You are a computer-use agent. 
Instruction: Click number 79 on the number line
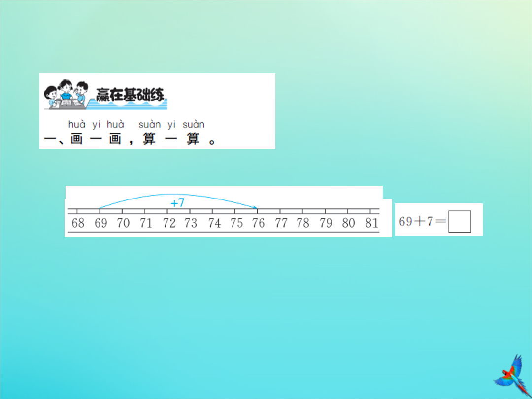tap(326, 223)
